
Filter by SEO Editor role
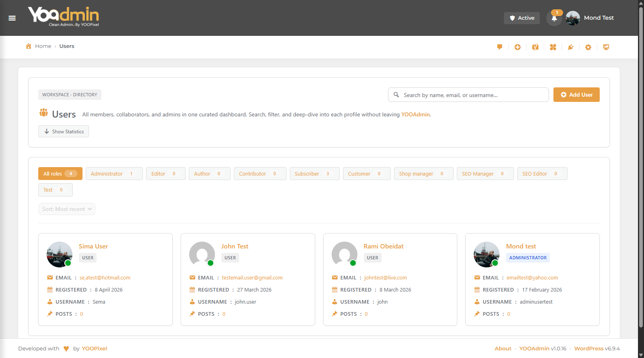[542, 174]
